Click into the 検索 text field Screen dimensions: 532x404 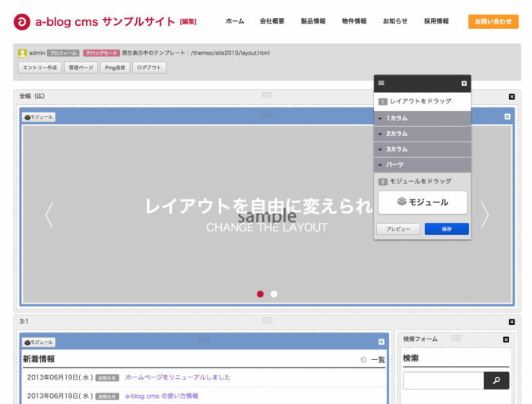(443, 380)
